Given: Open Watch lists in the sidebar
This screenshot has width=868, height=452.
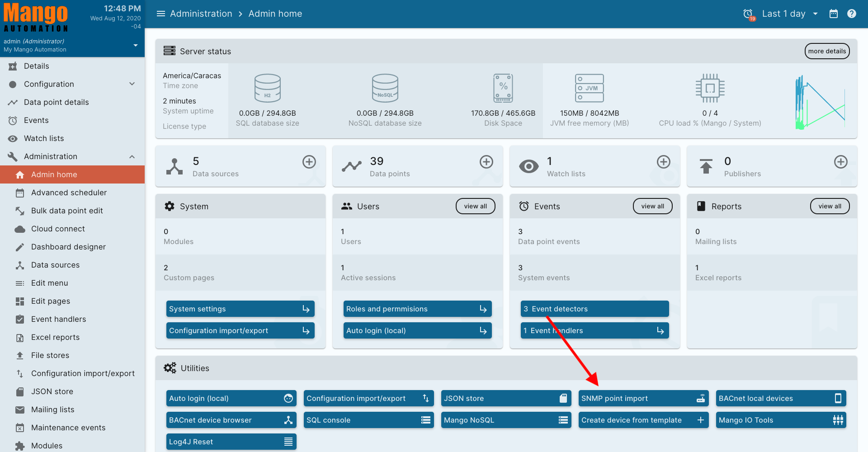Looking at the screenshot, I should 72,138.
